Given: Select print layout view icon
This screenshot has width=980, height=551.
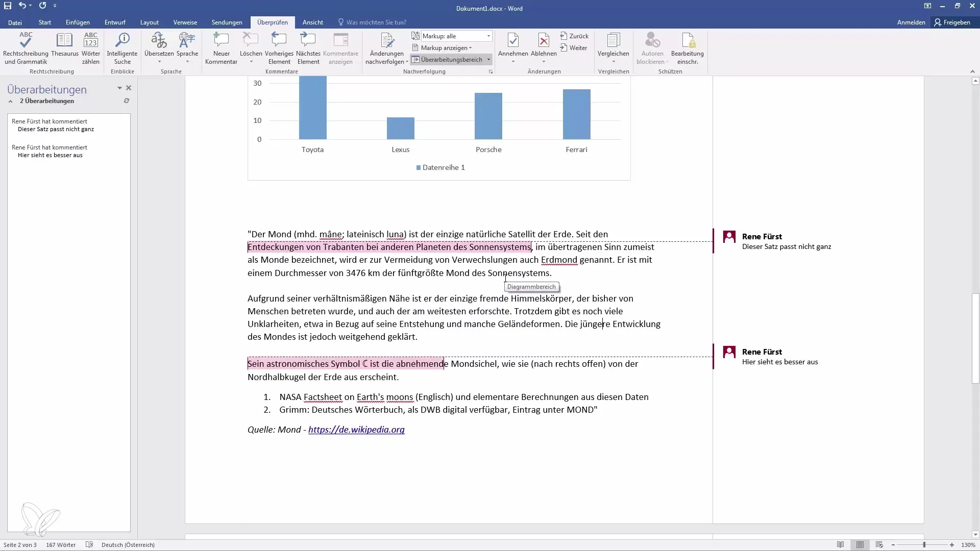Looking at the screenshot, I should click(x=860, y=545).
